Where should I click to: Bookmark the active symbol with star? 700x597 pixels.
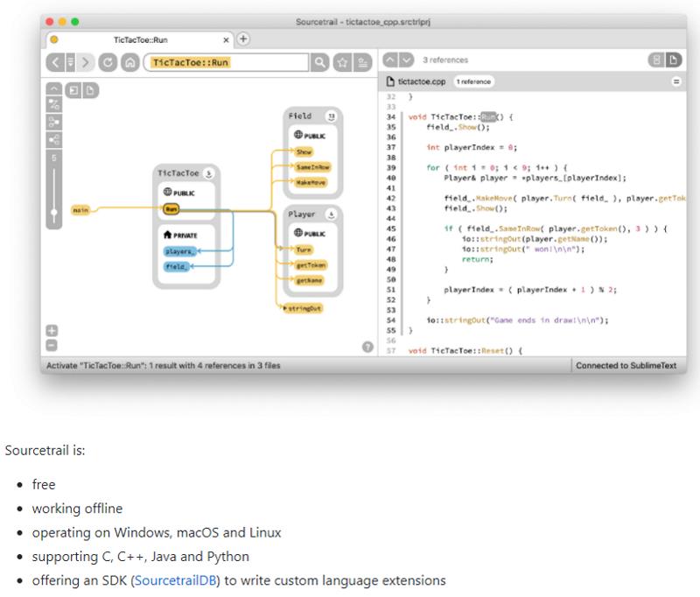tap(342, 62)
